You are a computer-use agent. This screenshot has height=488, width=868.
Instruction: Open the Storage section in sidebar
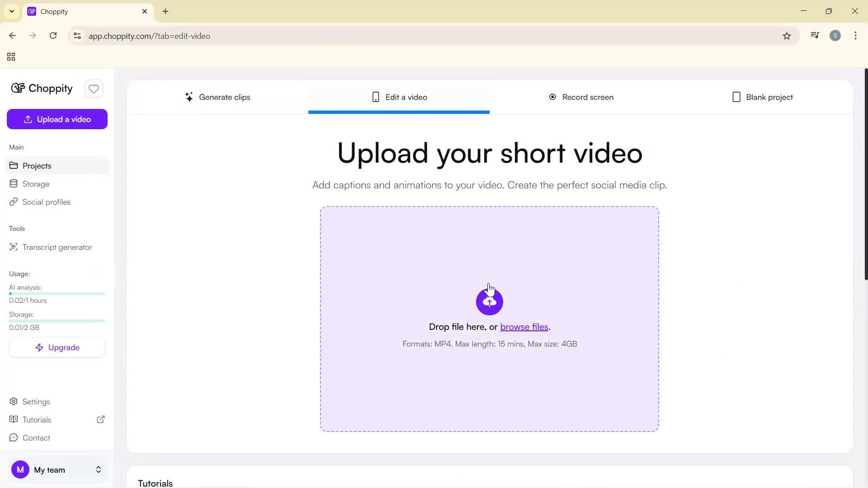point(36,183)
